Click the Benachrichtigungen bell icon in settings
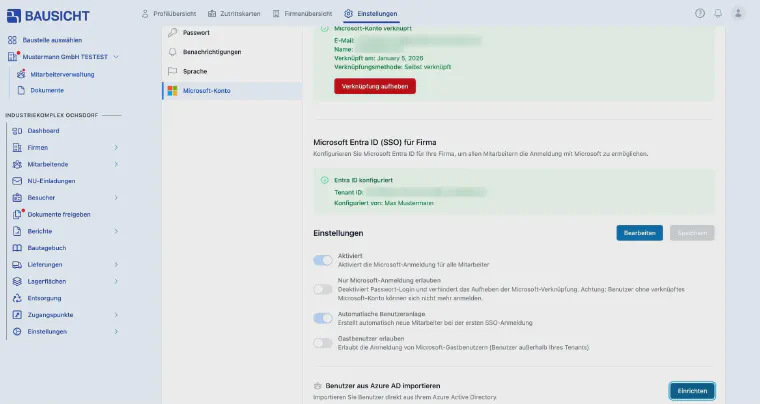The image size is (760, 404). point(172,52)
